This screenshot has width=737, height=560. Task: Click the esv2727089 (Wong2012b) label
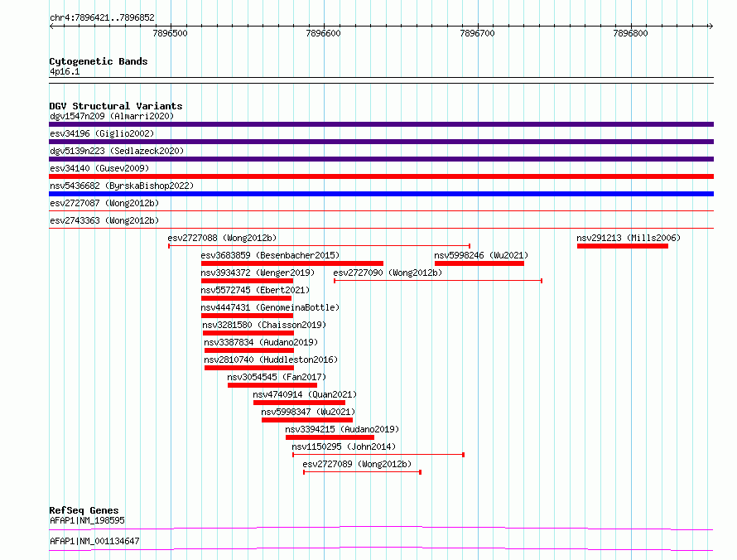coord(357,464)
